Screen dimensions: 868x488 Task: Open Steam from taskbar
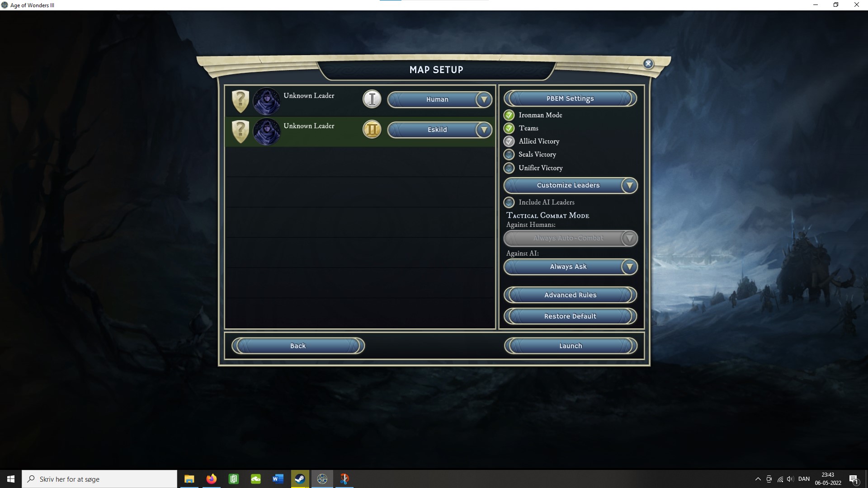point(300,479)
